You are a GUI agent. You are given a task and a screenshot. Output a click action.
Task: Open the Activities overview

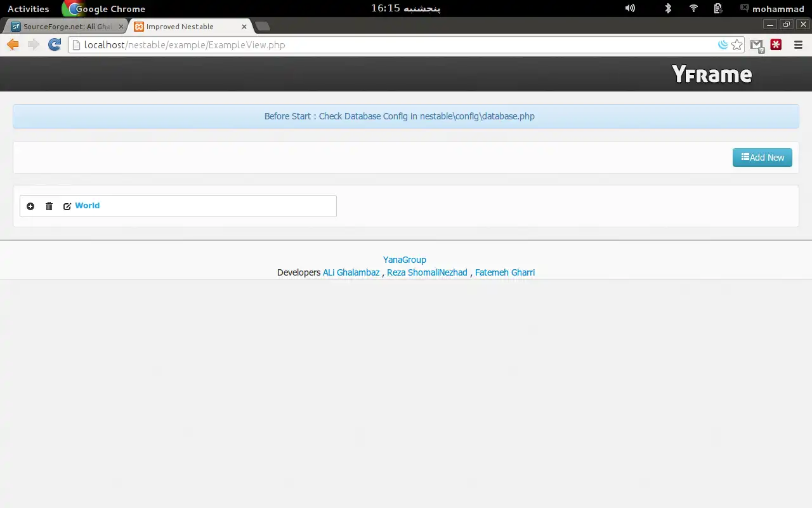point(28,9)
